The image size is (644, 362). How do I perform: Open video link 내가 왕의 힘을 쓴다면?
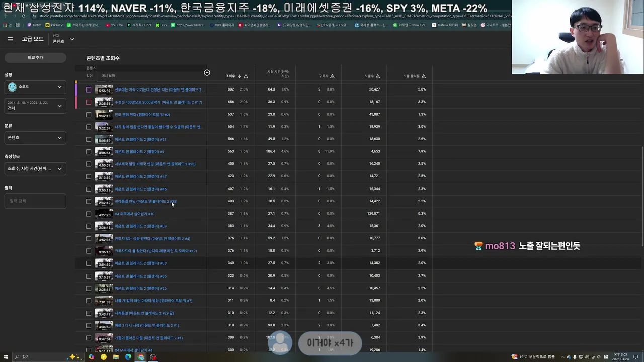click(x=158, y=127)
